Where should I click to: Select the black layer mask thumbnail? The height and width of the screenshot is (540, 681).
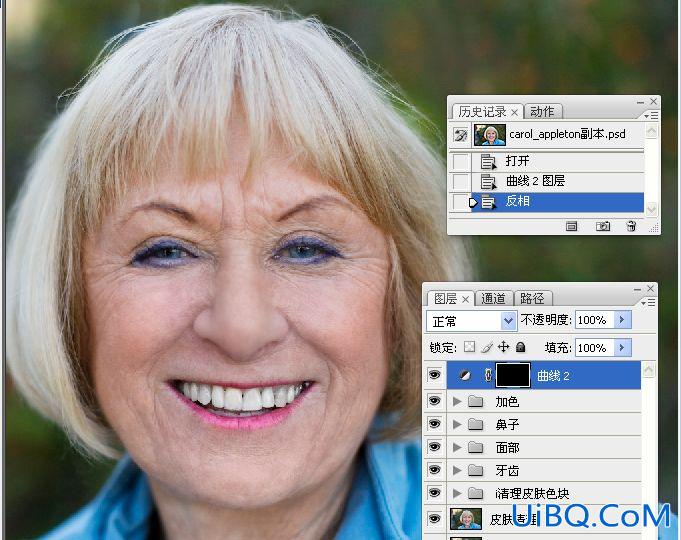click(x=513, y=375)
